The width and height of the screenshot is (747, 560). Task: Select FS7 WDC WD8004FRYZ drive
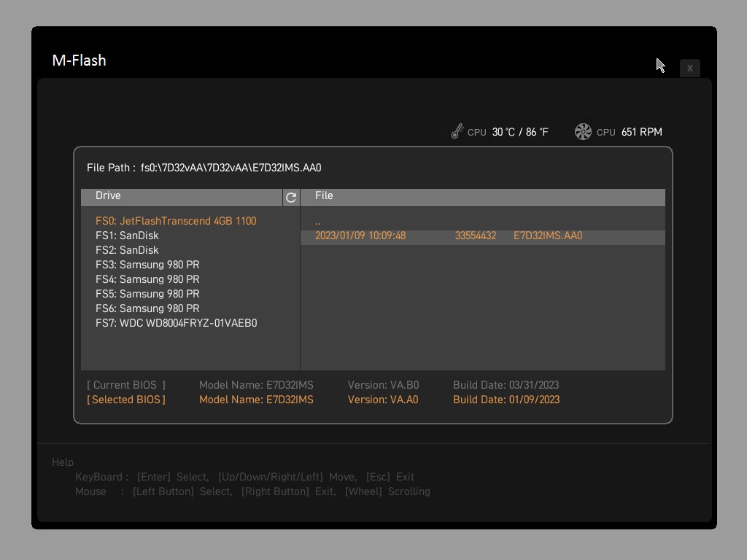(x=176, y=323)
